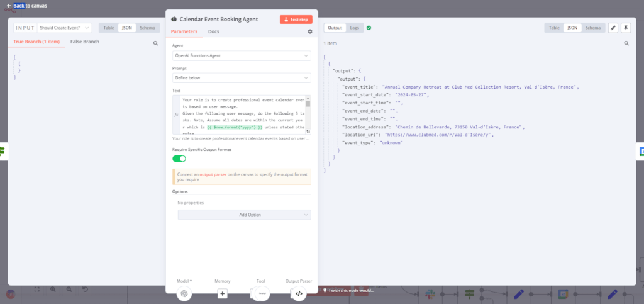Click the Model connector icon
Image resolution: width=644 pixels, height=304 pixels.
pos(184,293)
